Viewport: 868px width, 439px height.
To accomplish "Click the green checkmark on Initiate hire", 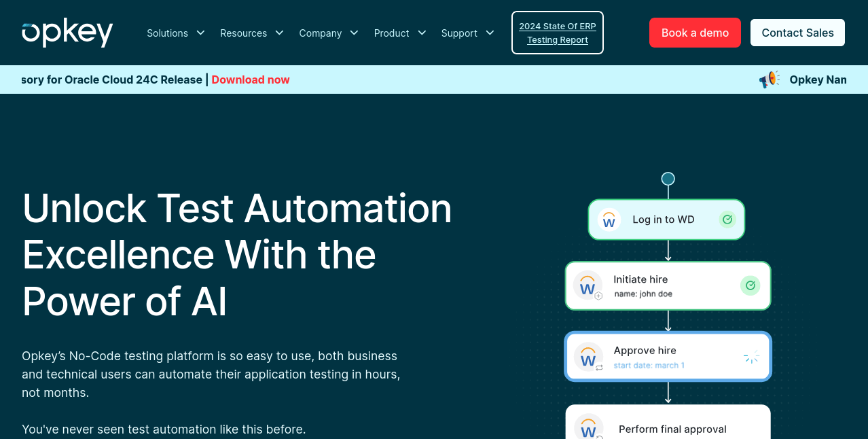I will click(x=751, y=285).
